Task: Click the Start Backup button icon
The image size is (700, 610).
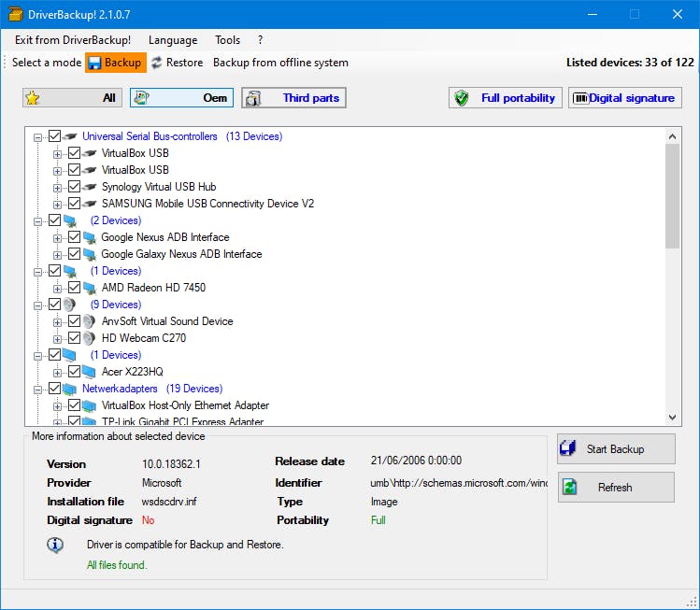Action: [568, 448]
